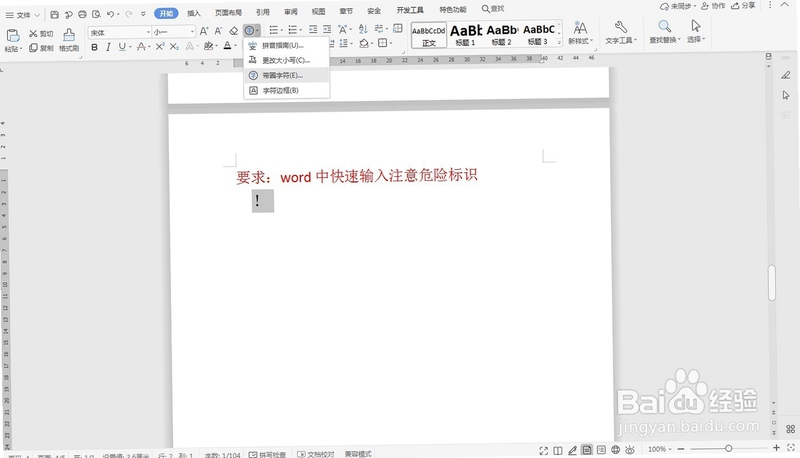This screenshot has height=458, width=800.
Task: Click the Increase Indent icon
Action: click(x=327, y=30)
